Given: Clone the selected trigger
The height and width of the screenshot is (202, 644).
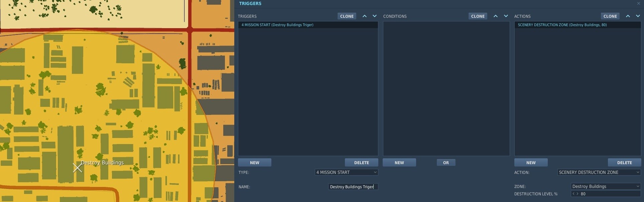Looking at the screenshot, I should tap(347, 16).
